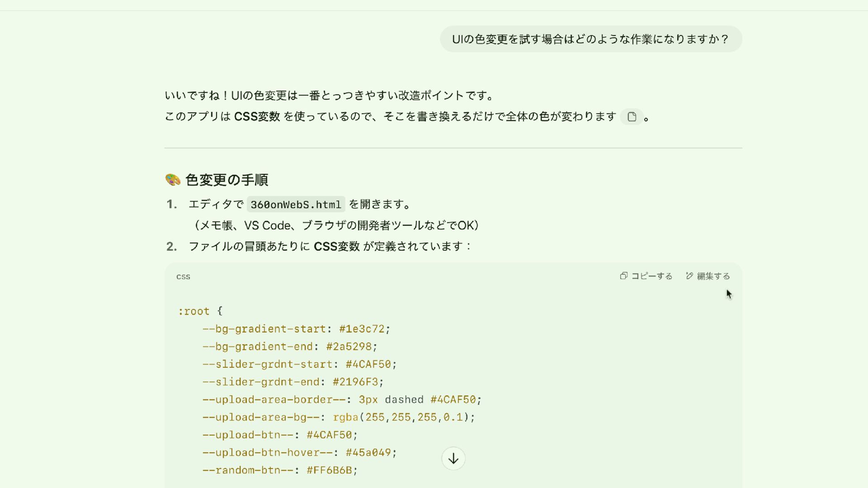Click the css language label
868x488 pixels.
pos(183,277)
